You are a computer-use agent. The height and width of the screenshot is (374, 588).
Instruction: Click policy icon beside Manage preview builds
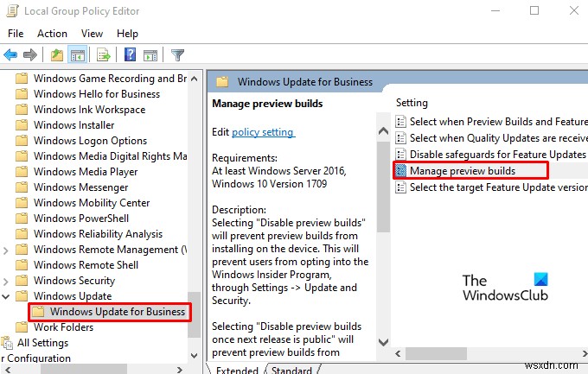[401, 171]
